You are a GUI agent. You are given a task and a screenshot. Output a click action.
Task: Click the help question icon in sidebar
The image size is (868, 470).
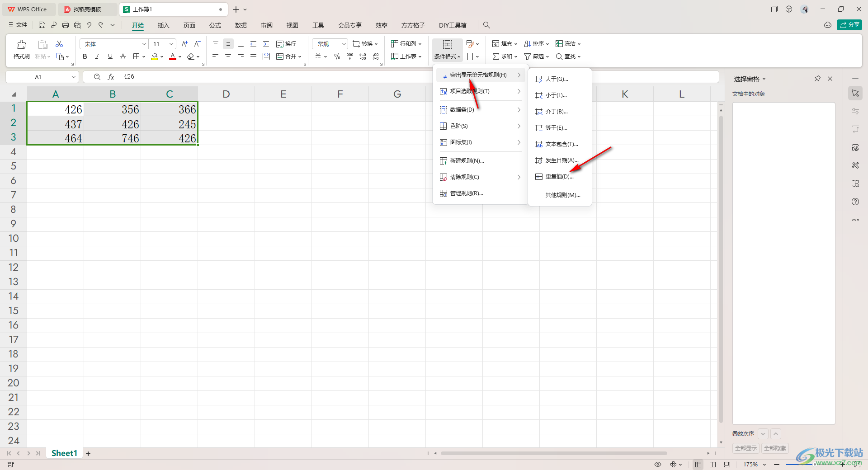coord(855,202)
